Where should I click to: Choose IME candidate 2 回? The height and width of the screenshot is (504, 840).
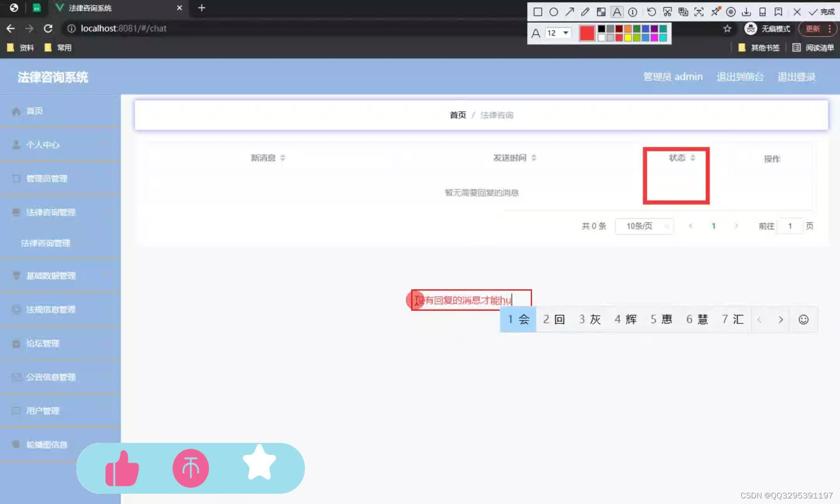tap(554, 319)
